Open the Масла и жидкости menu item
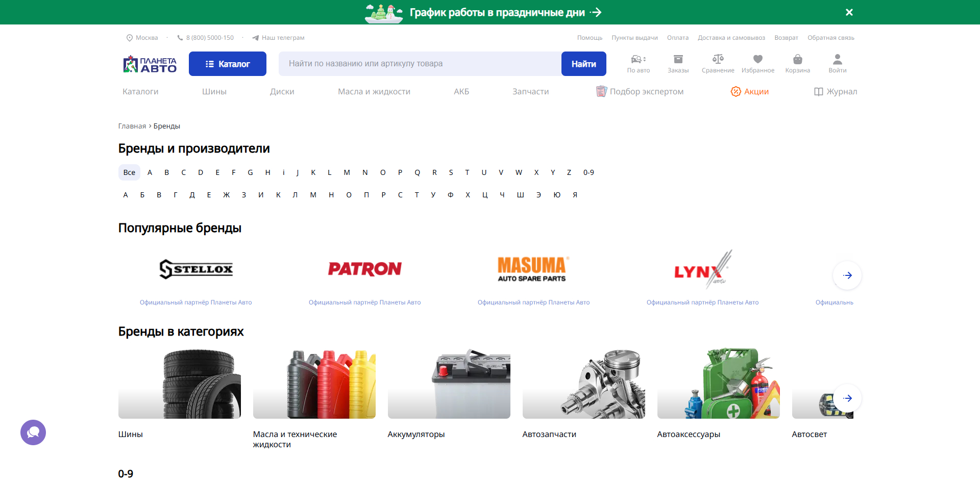Viewport: 980px width, 486px height. (x=374, y=91)
